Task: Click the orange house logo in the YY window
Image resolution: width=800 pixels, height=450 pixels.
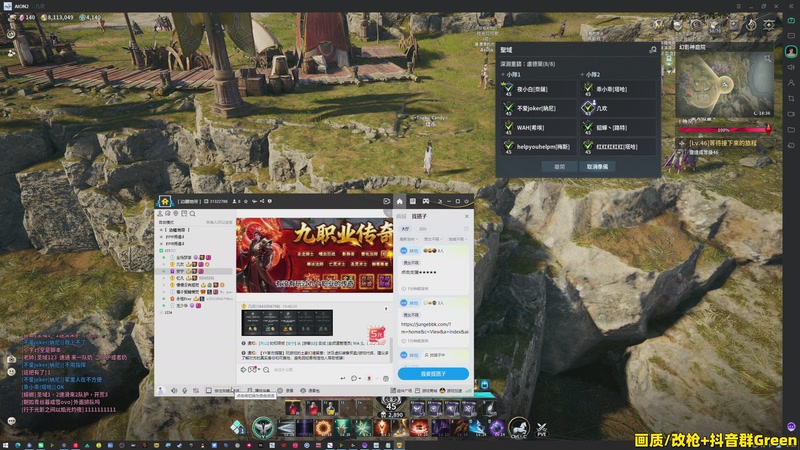Action: 165,201
